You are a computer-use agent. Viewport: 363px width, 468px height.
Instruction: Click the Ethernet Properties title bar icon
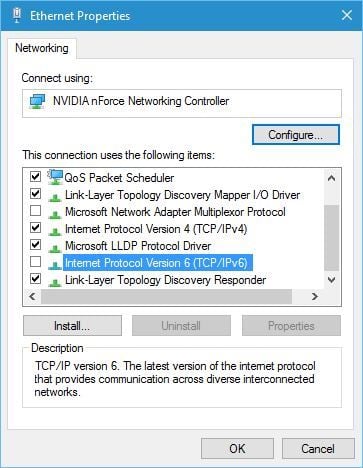coord(17,15)
